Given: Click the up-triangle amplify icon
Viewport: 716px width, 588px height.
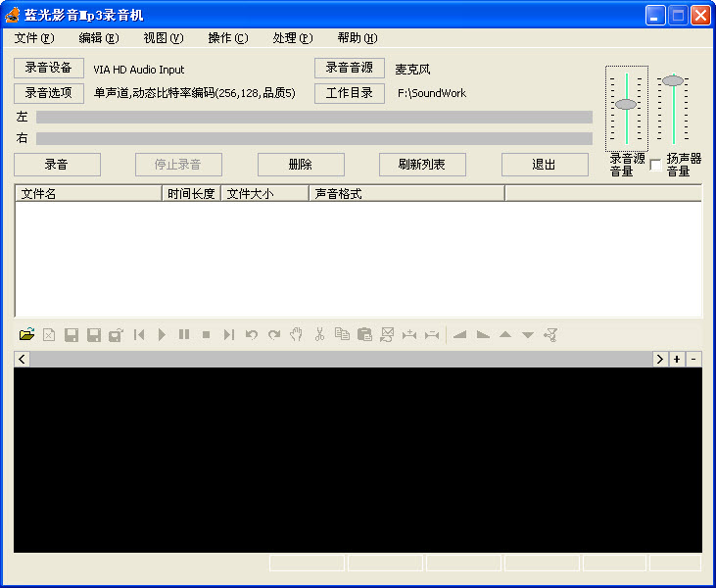Looking at the screenshot, I should (x=505, y=334).
